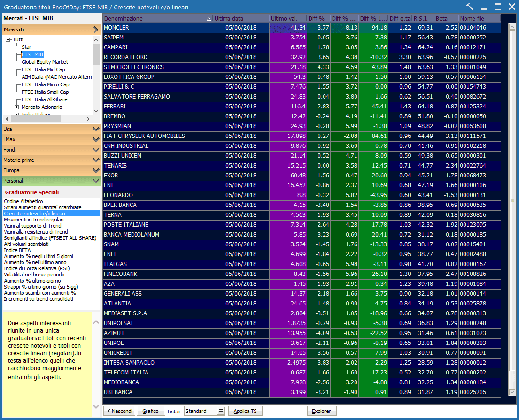
Task: Sort by Beta column header
Action: 446,18
